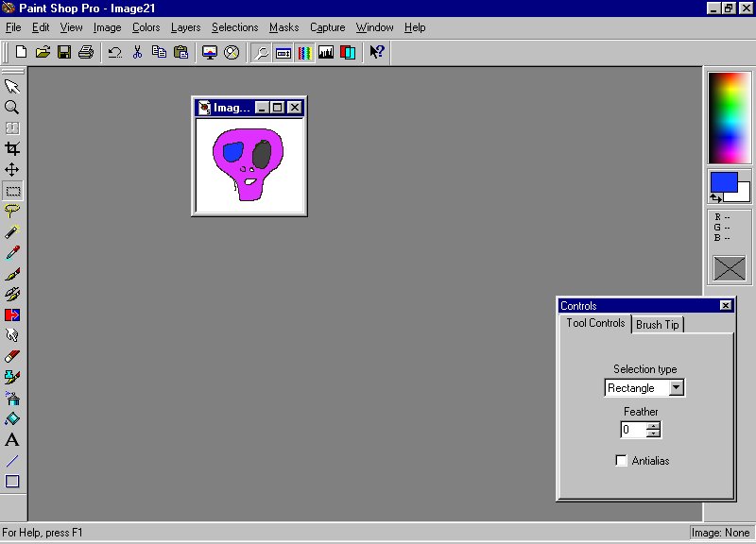Open the File menu
Viewport: 756px width, 544px height.
tap(13, 27)
